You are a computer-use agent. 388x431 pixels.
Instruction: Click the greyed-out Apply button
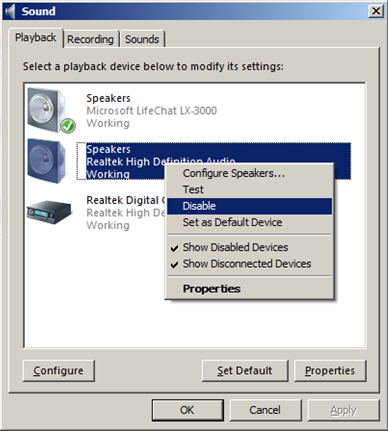pos(344,410)
